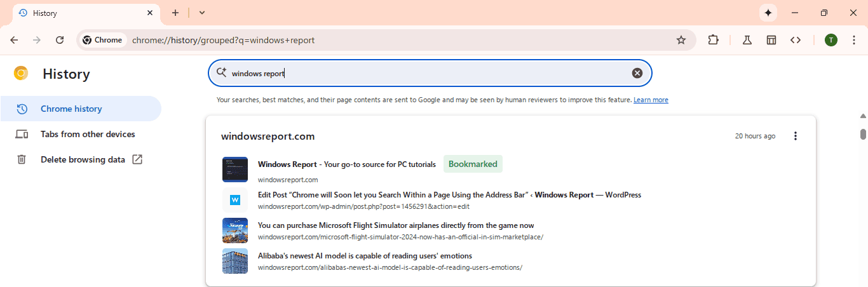
Task: Click the Windows Report entry thumbnail
Action: coord(235,170)
